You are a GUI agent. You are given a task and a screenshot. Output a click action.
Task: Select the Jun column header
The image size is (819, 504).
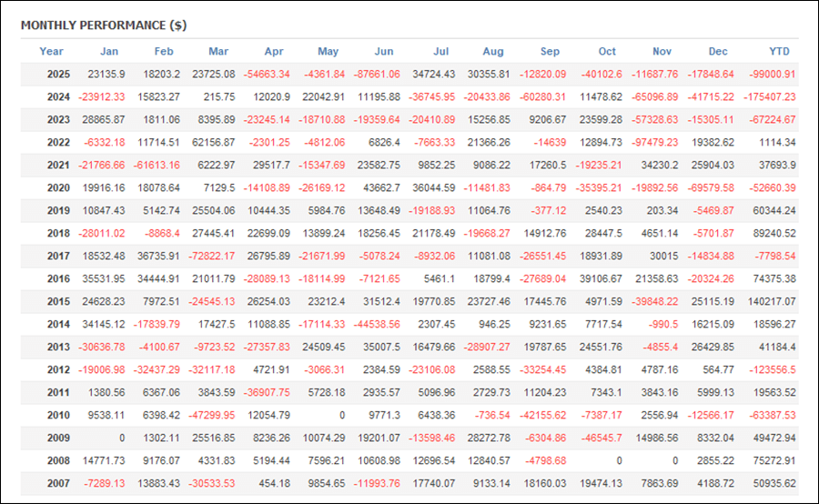[384, 52]
